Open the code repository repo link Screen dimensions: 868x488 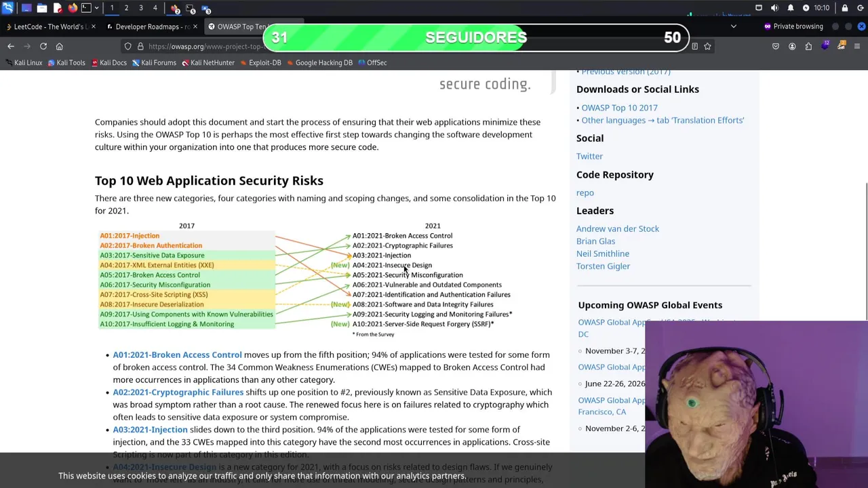585,192
